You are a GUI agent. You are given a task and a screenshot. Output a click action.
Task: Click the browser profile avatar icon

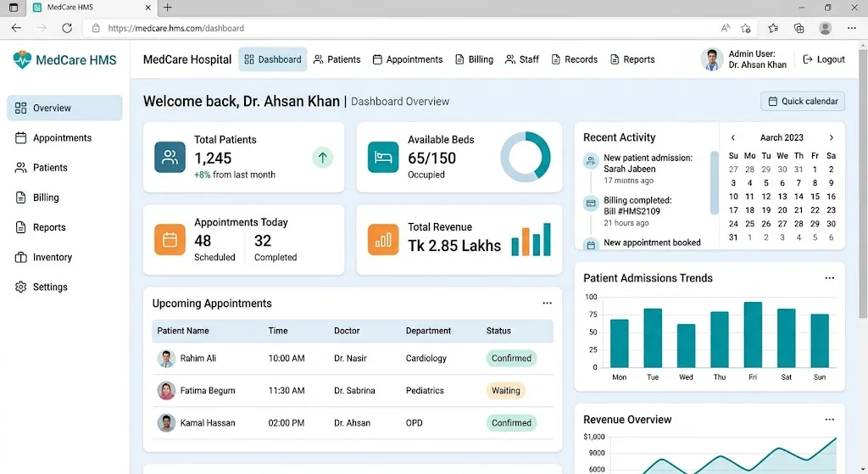825,28
